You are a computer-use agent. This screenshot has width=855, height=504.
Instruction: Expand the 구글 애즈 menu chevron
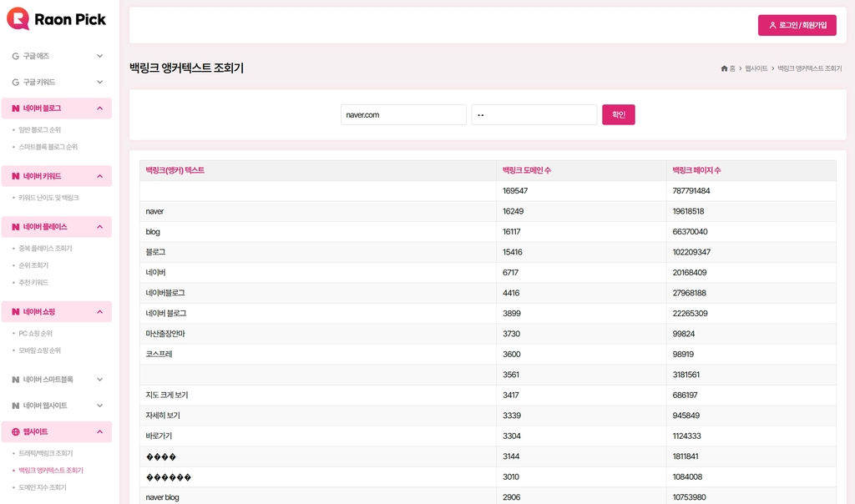[x=100, y=56]
